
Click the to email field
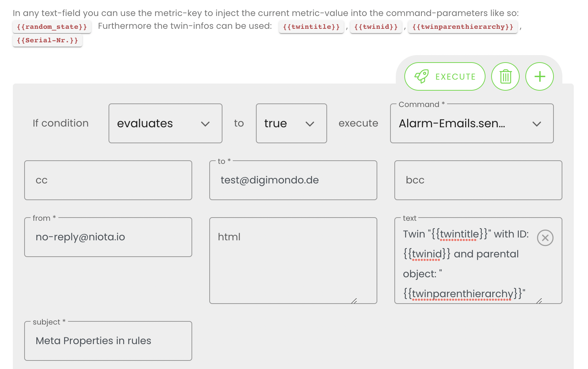pyautogui.click(x=293, y=180)
